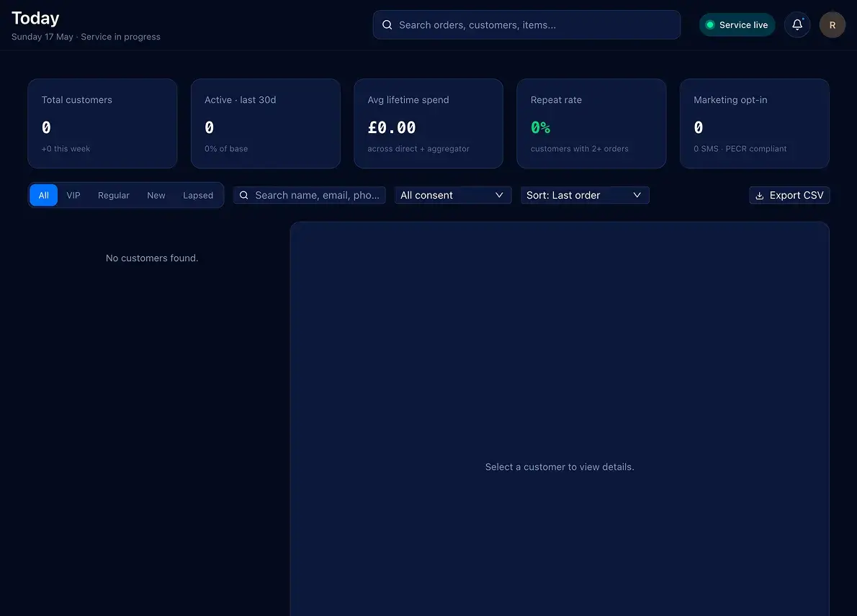Screen dimensions: 857x616
Task: Switch to the VIP segment
Action: (73, 195)
